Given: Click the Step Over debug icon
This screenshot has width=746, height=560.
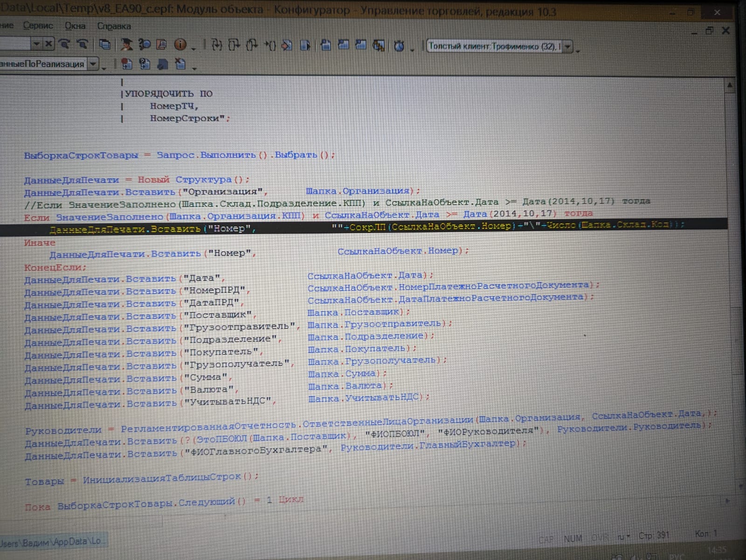Looking at the screenshot, I should click(x=234, y=45).
